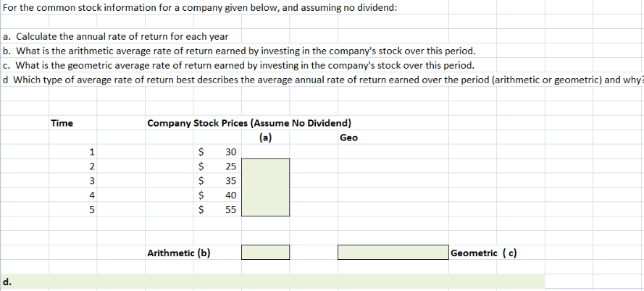Viewport: 644px width, 291px height.
Task: Select the green return cell beside price 55
Action: 265,209
